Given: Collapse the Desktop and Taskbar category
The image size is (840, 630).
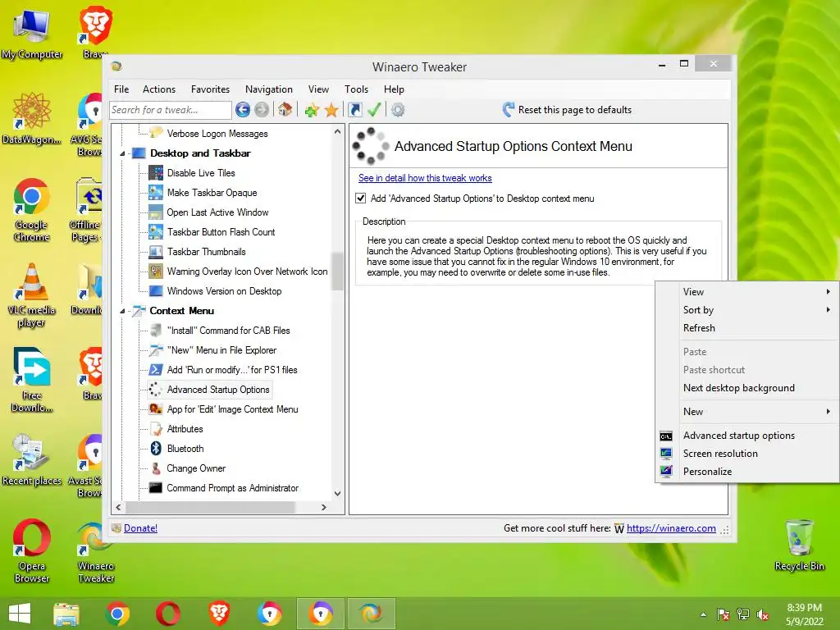Looking at the screenshot, I should pos(123,153).
